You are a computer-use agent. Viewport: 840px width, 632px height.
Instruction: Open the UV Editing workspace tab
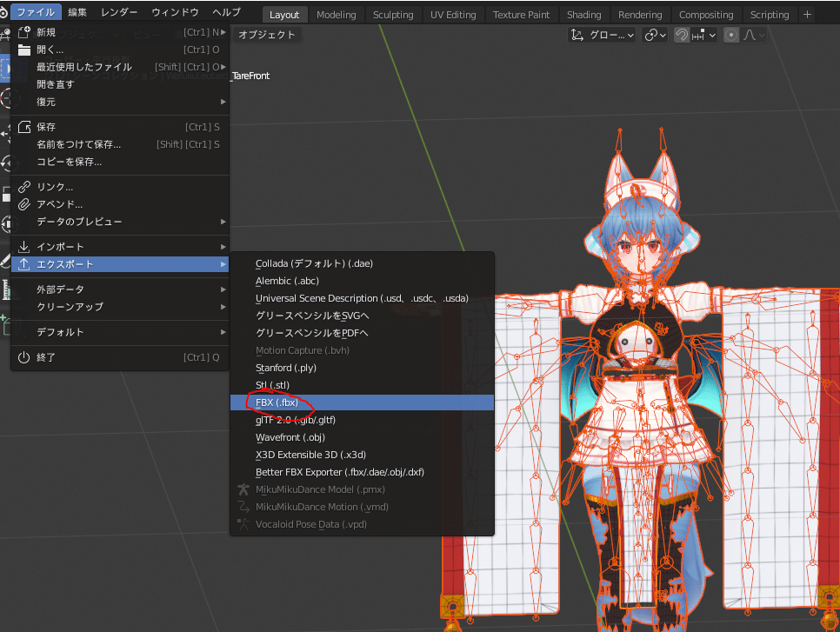(452, 15)
